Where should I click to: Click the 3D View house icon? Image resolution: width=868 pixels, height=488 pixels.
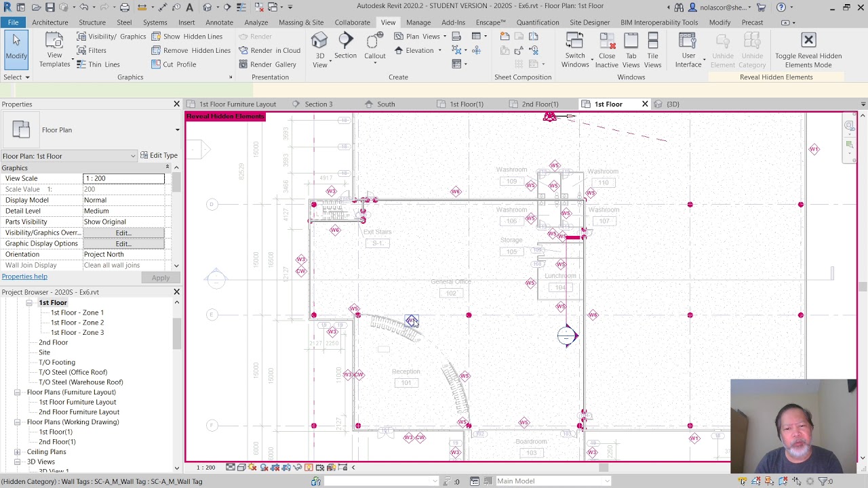(x=319, y=42)
